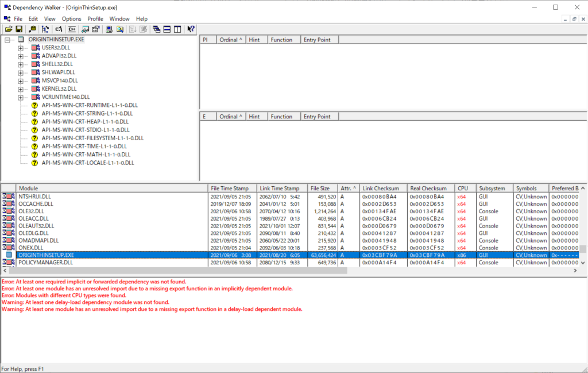Open the Options menu
This screenshot has width=588, height=373.
click(x=71, y=19)
